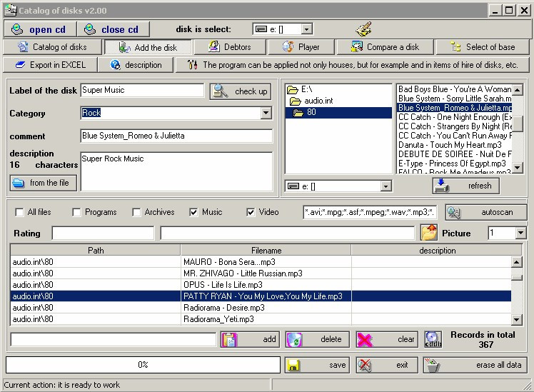
Task: Enable the All files checkbox
Action: [x=19, y=212]
